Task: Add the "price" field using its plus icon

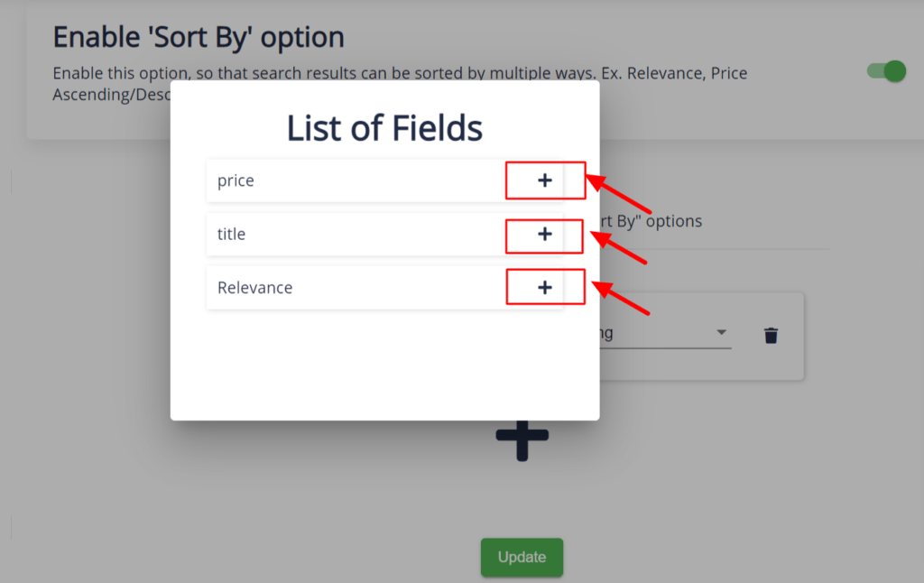Action: click(545, 180)
